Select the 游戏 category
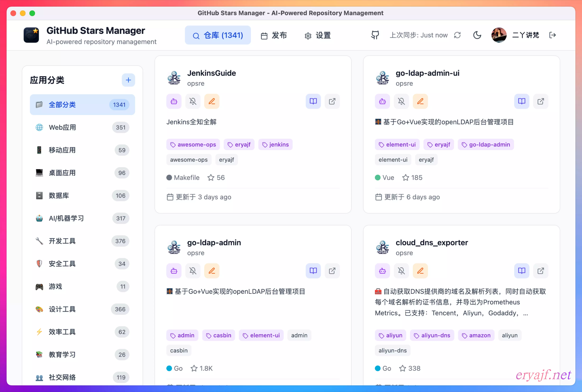This screenshot has height=392, width=582. pyautogui.click(x=82, y=287)
